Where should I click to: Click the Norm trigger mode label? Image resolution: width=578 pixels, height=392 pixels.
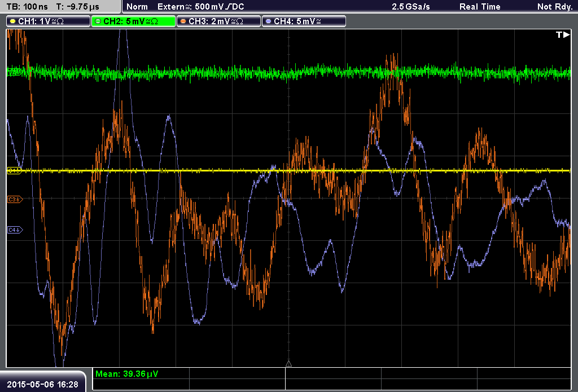click(137, 7)
